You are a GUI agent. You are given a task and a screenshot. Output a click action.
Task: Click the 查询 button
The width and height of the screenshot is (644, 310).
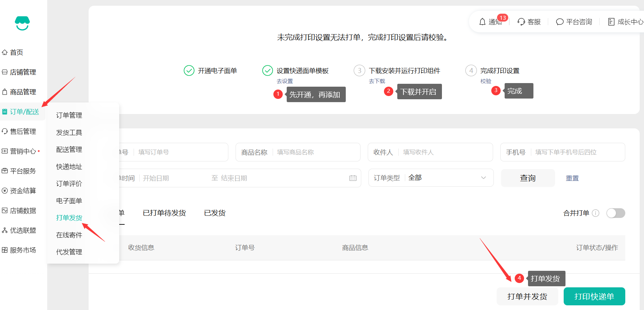click(x=528, y=178)
